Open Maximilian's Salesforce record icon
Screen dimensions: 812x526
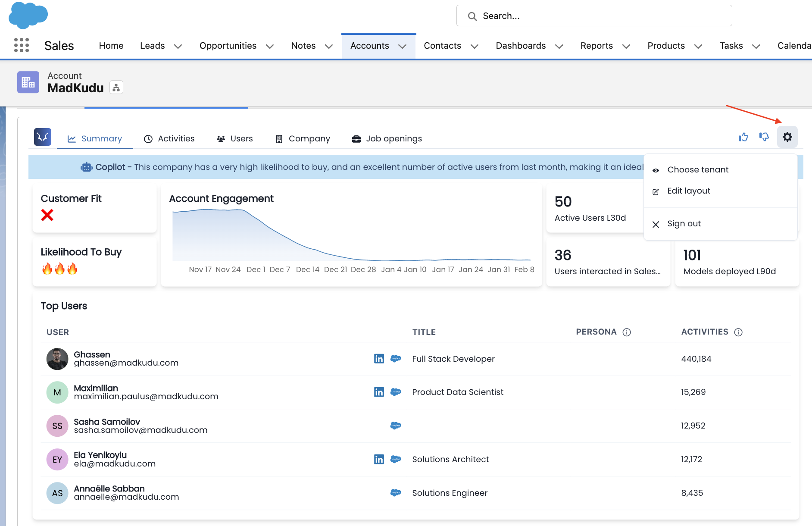pyautogui.click(x=396, y=392)
